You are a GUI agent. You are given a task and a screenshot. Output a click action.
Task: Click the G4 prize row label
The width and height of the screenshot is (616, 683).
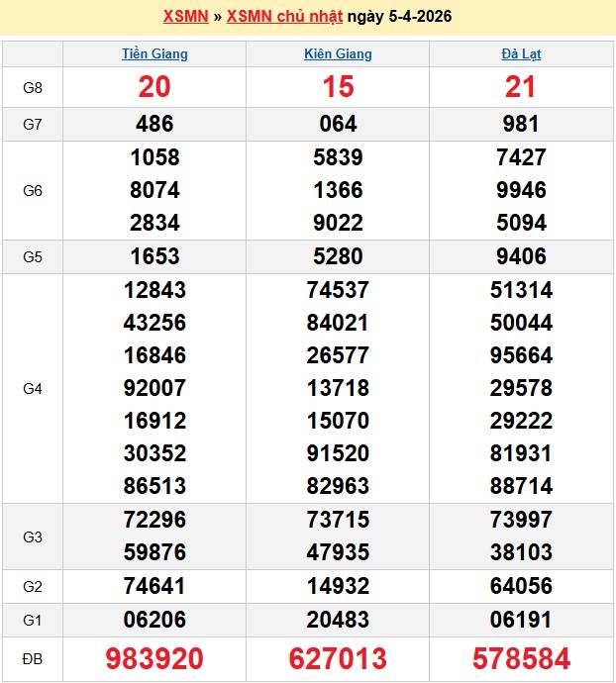point(33,388)
